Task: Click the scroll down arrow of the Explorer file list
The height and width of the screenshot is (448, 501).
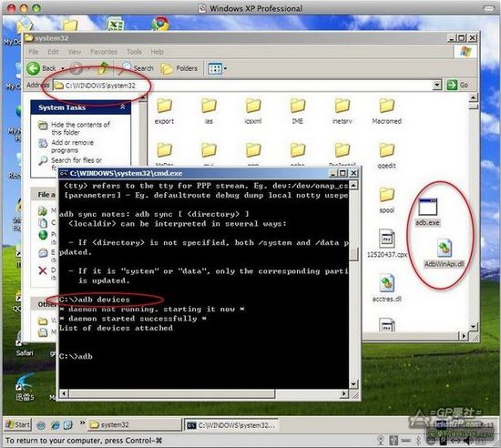Action: [x=474, y=326]
